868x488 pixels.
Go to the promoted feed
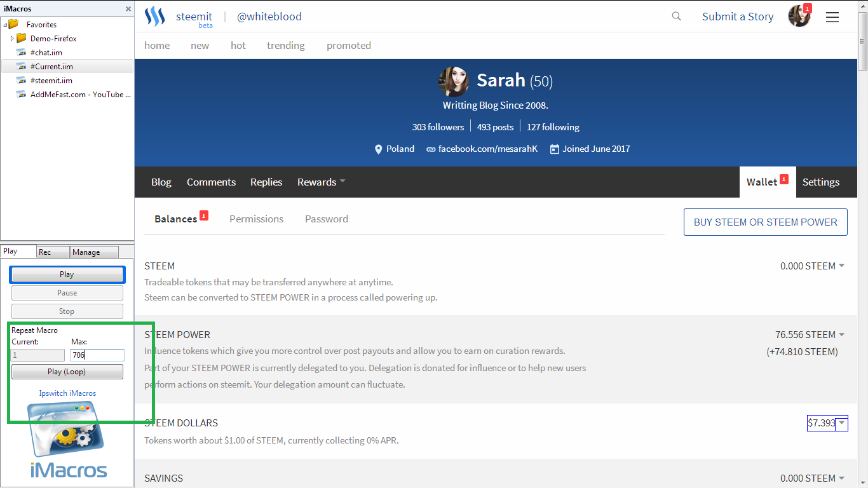tap(349, 46)
